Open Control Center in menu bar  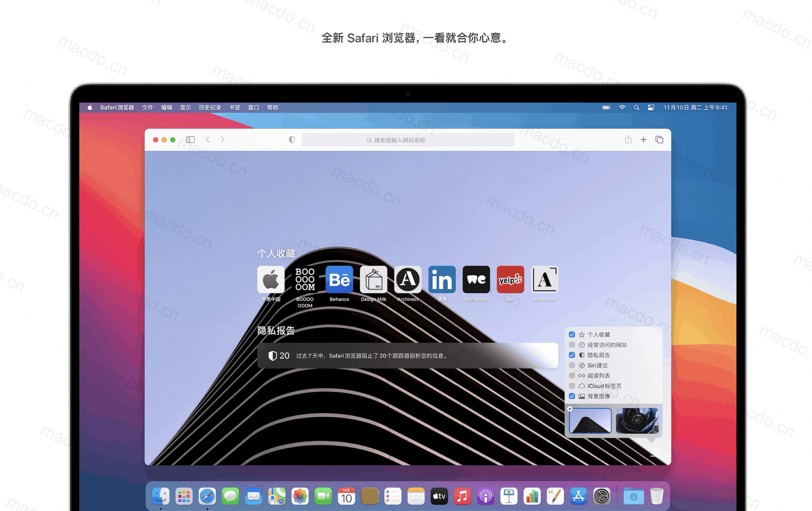(x=651, y=107)
